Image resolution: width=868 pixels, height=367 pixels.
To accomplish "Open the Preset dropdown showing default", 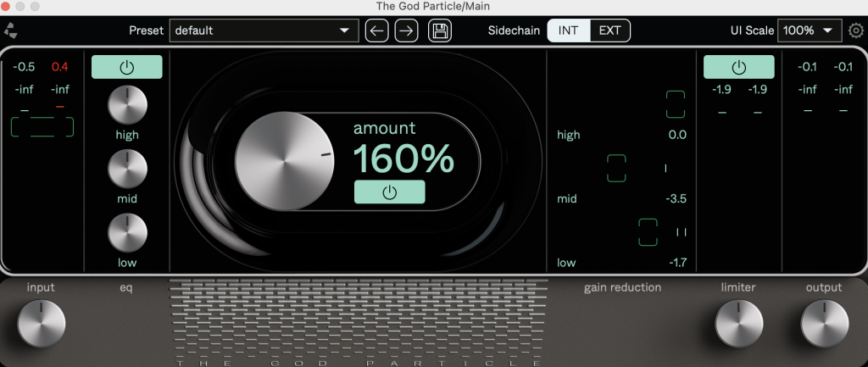I will pos(263,31).
